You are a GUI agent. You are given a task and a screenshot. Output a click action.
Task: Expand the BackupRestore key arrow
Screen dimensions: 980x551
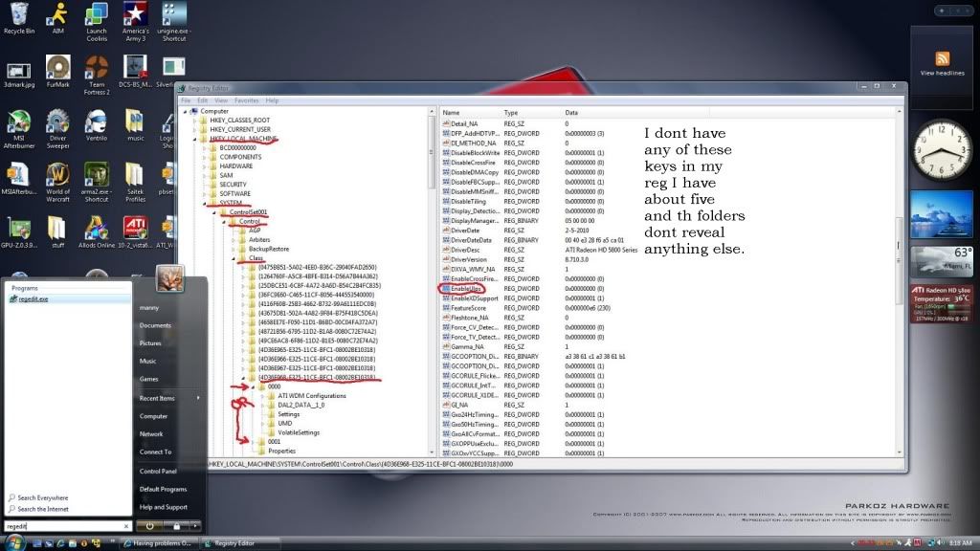click(x=234, y=250)
